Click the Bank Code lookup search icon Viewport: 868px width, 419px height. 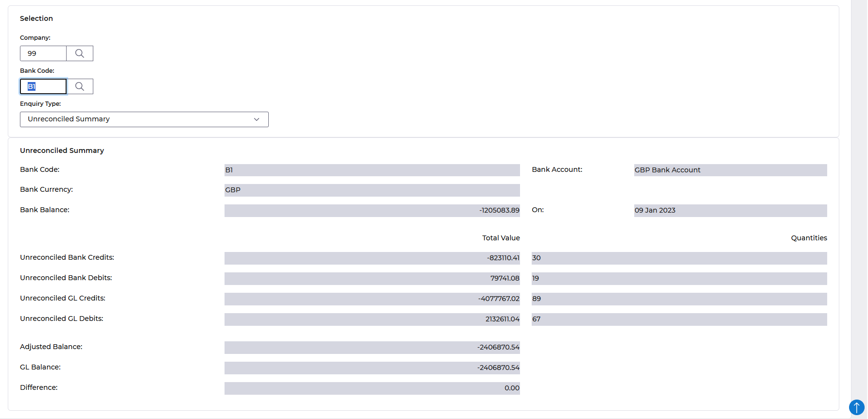click(x=80, y=86)
